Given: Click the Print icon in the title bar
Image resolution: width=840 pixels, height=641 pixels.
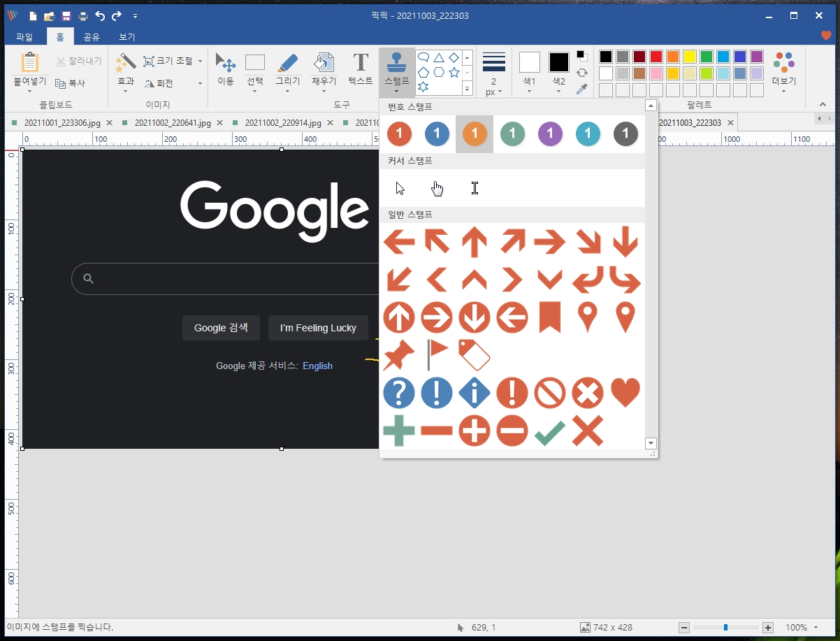Looking at the screenshot, I should 82,15.
